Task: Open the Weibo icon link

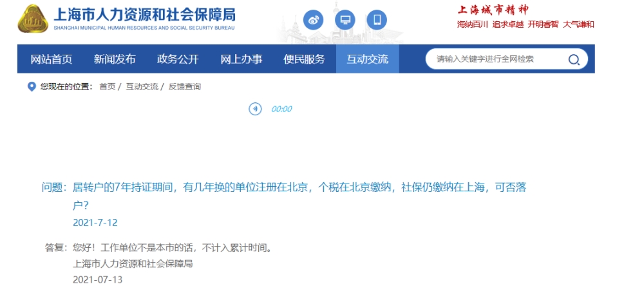Action: click(x=314, y=20)
